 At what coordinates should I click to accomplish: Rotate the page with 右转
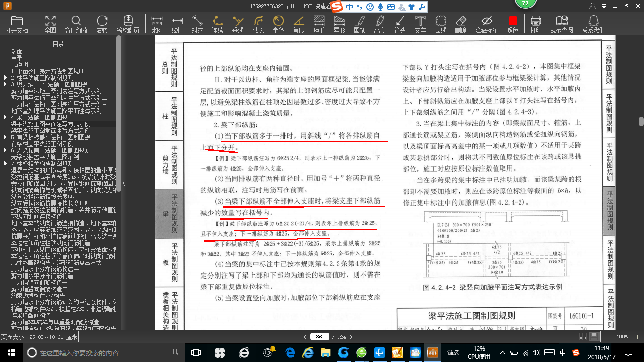(102, 24)
